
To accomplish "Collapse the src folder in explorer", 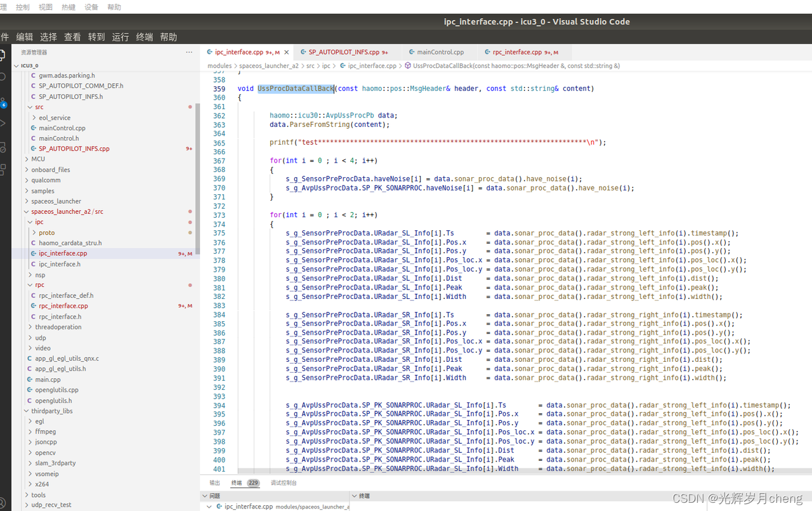I will [x=105, y=107].
